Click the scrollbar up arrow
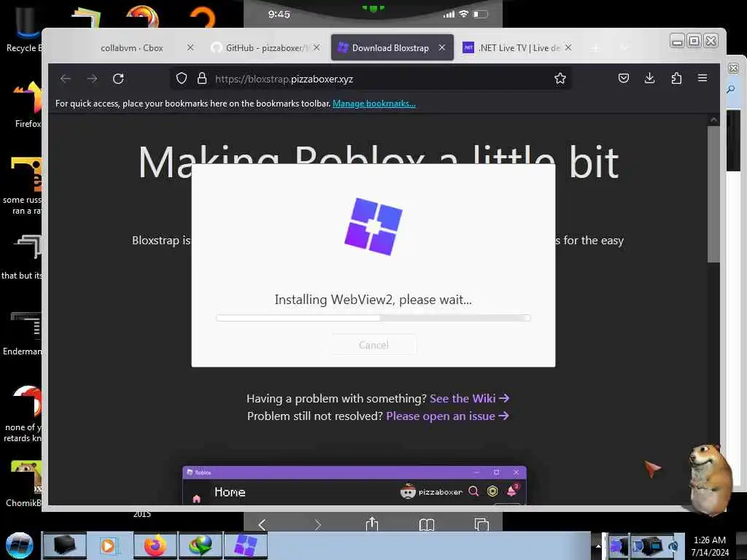 click(713, 120)
